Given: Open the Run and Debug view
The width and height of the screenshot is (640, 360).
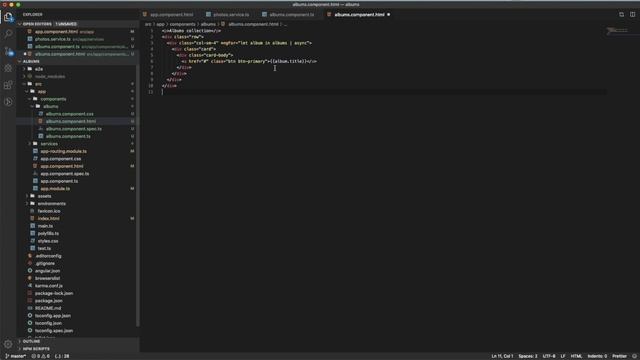Looking at the screenshot, I should tap(8, 68).
